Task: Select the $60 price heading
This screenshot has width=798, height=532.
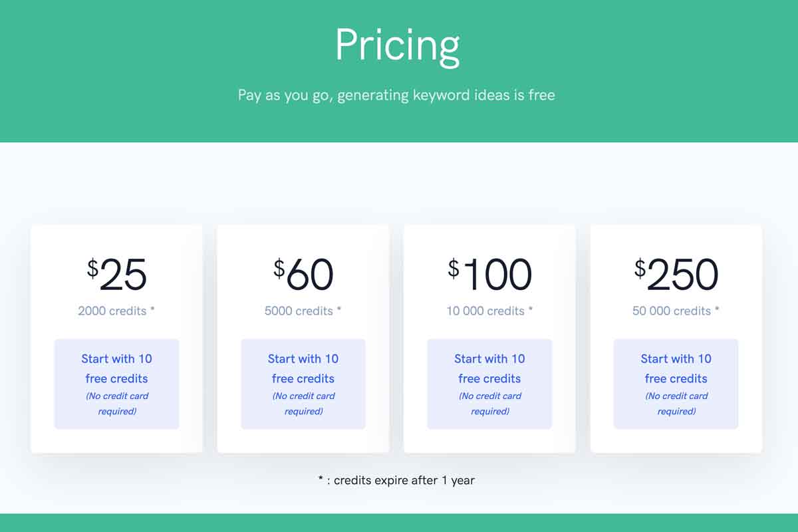Action: point(303,275)
